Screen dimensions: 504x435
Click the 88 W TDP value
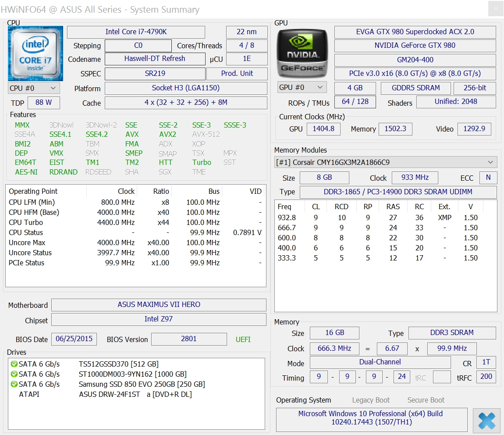click(44, 103)
